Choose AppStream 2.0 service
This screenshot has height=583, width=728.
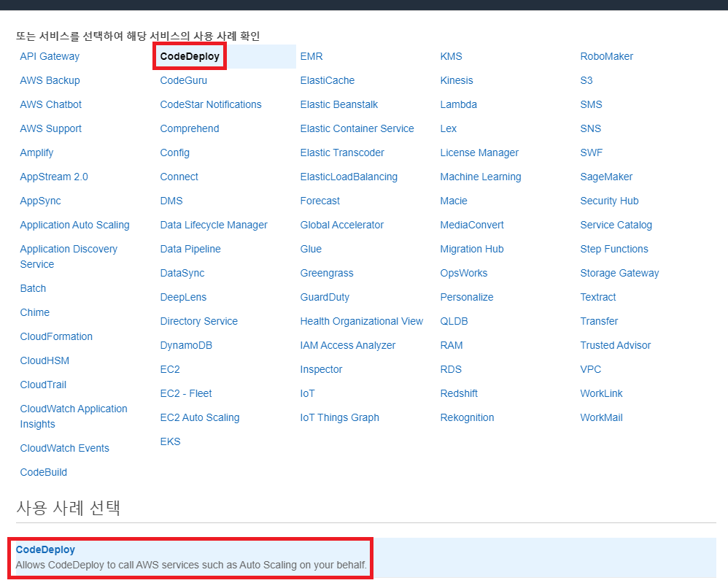pyautogui.click(x=54, y=177)
